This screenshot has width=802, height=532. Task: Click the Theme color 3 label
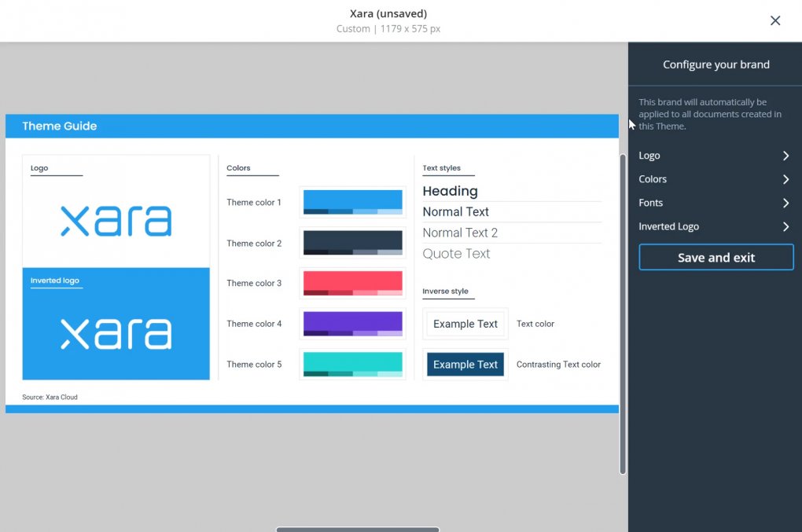click(254, 283)
